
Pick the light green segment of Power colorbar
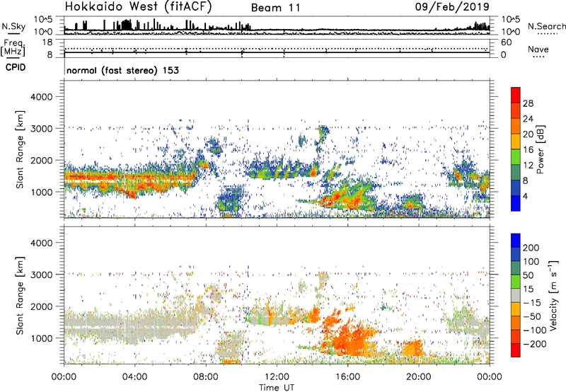pos(516,156)
